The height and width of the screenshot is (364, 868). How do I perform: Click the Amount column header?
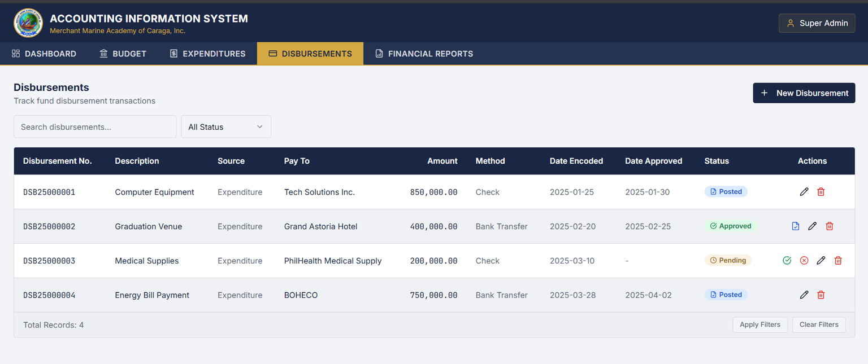[442, 161]
